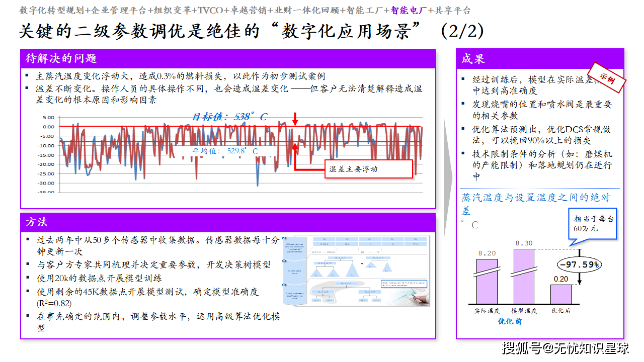Select the 模型温度 bar labeled 8.30

coord(523,277)
